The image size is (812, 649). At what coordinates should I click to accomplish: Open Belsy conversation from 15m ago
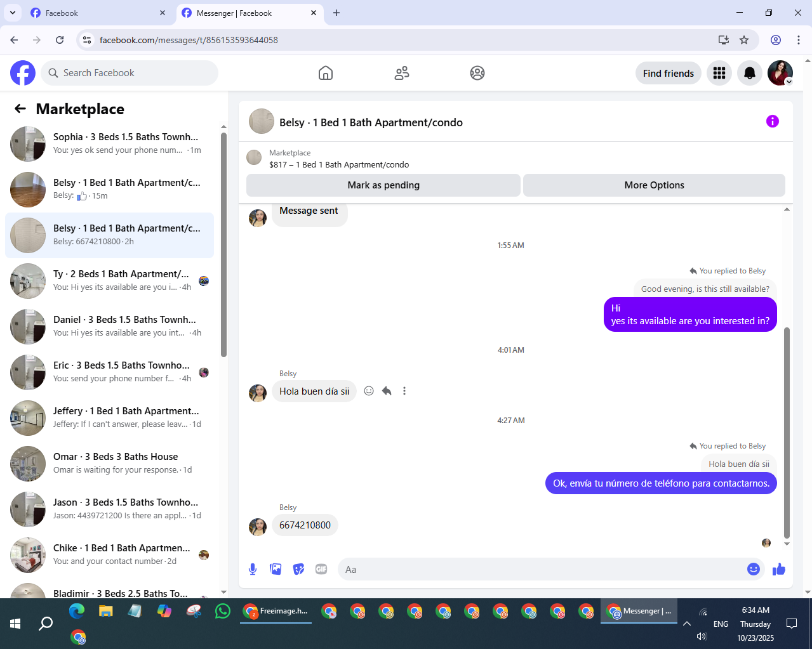(x=109, y=190)
